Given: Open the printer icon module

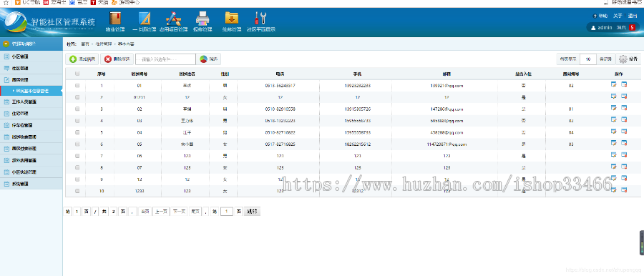Looking at the screenshot, I should [203, 19].
